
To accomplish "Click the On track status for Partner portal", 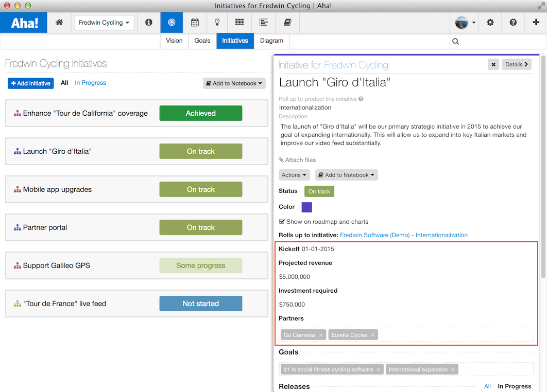I will coord(200,227).
